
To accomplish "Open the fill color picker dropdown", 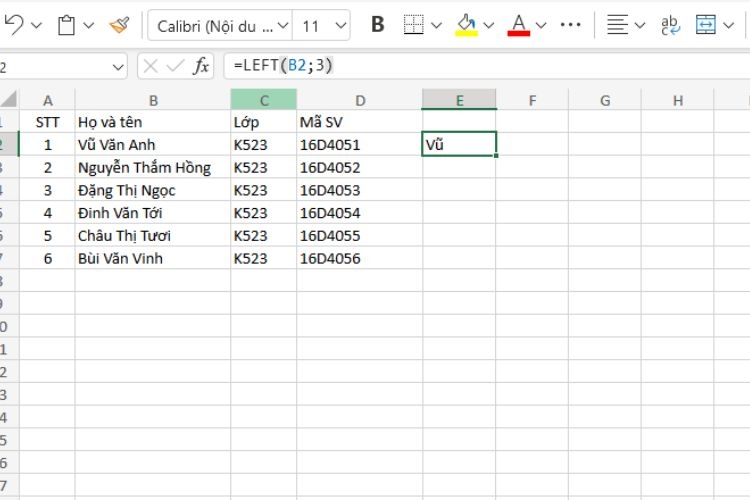I will [x=488, y=25].
